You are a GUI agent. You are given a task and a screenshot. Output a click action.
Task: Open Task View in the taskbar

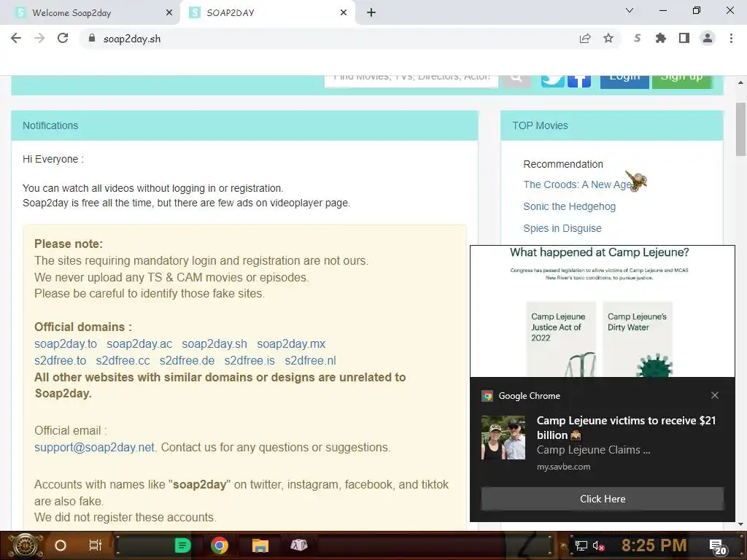coord(96,545)
